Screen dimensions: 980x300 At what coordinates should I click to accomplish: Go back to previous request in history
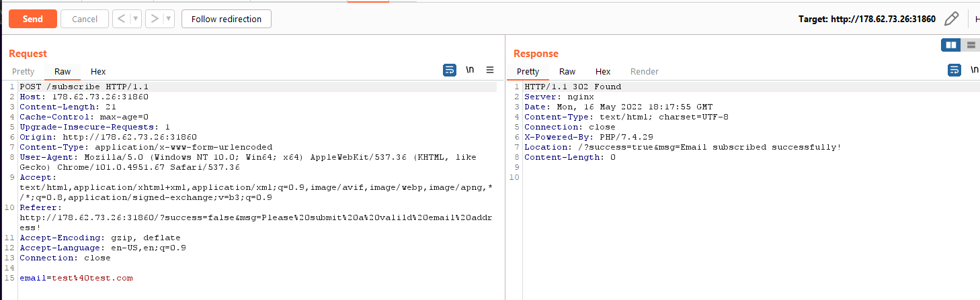121,19
